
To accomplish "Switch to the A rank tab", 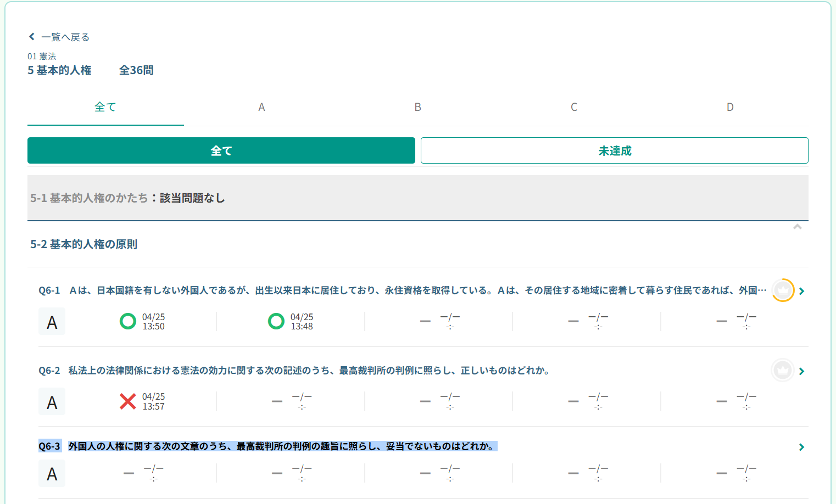I will (261, 108).
